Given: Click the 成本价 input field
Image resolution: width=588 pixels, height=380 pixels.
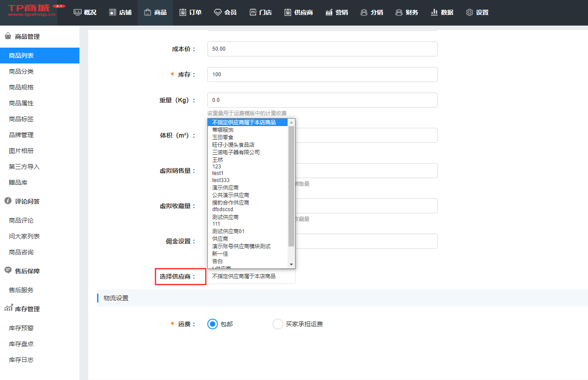Looking at the screenshot, I should click(x=322, y=49).
